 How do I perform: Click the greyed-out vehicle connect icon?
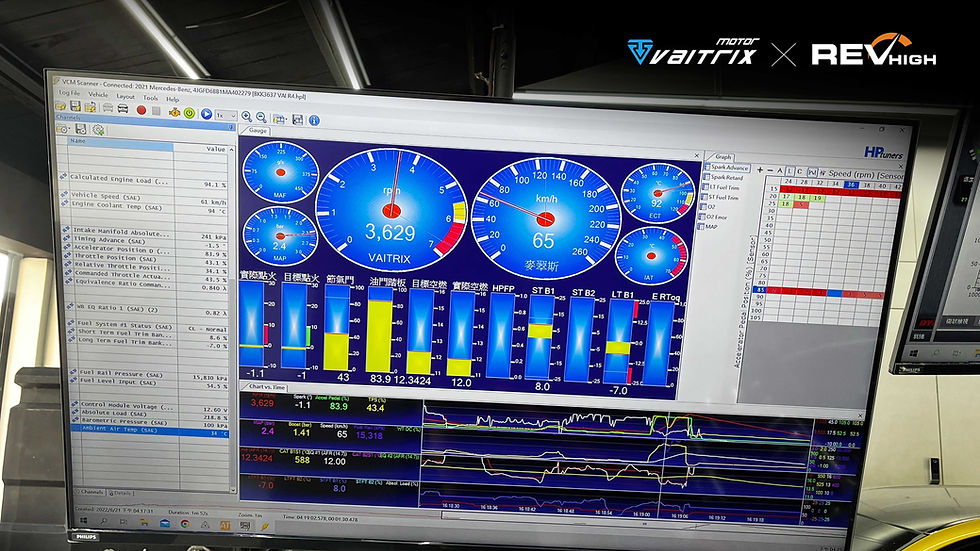click(108, 107)
